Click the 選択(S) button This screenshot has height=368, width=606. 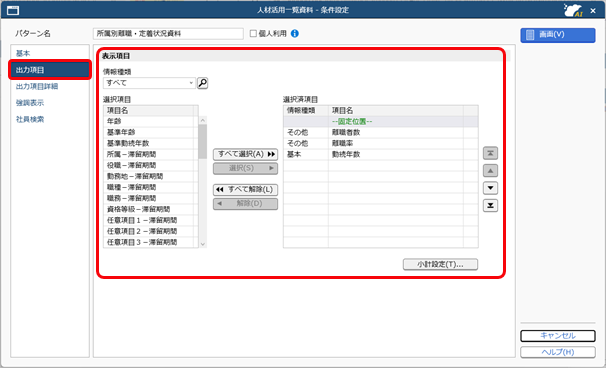[245, 168]
